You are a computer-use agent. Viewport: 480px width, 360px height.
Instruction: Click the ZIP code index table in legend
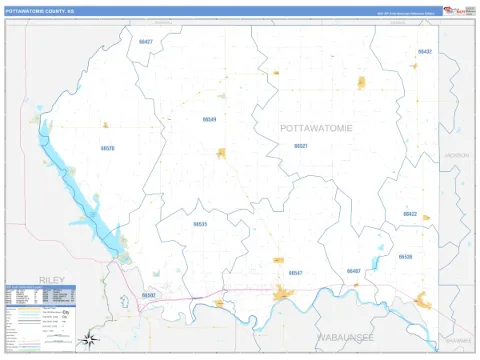40,296
